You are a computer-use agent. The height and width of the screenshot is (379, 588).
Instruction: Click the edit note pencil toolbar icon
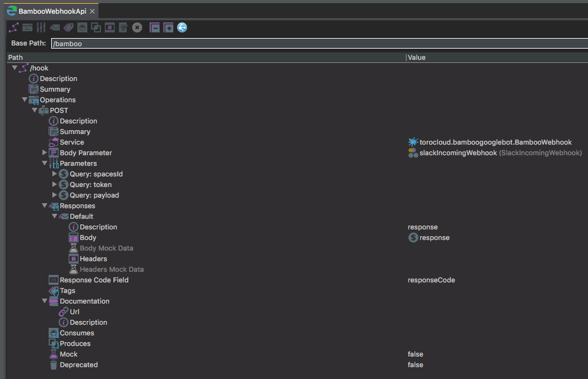(x=123, y=27)
